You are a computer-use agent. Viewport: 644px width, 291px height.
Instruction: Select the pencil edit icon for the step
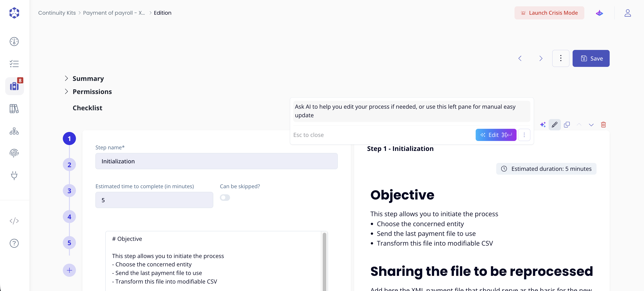(555, 124)
